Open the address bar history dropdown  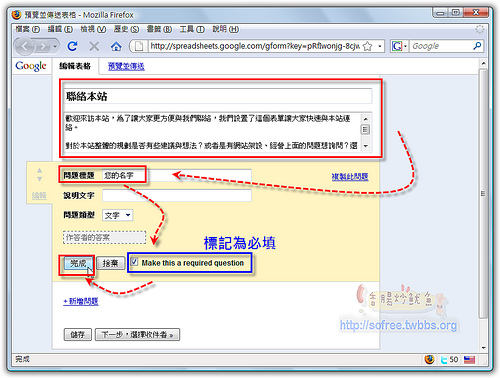coord(379,46)
